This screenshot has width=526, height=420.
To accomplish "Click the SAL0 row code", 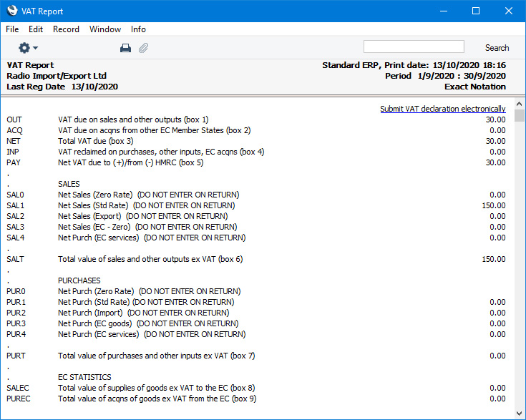I will 15,195.
